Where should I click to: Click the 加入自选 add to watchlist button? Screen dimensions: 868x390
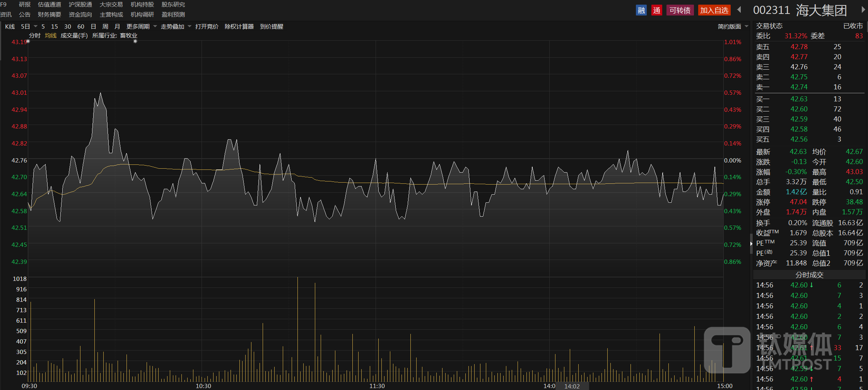714,10
